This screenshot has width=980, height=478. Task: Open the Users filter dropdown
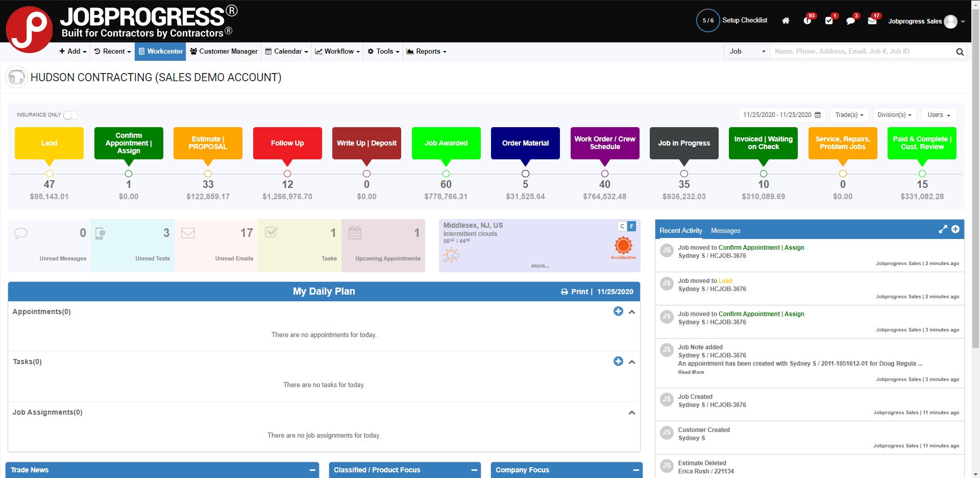pos(939,115)
